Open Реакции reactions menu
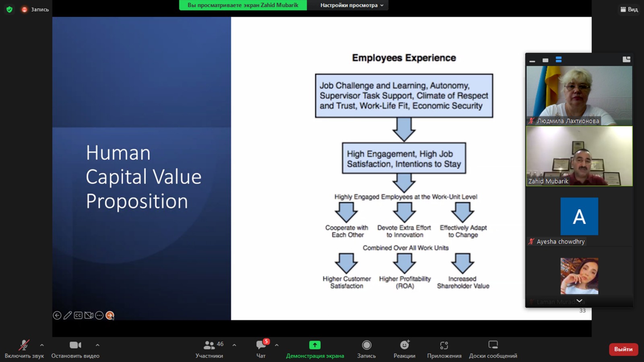Viewport: 644px width, 362px height. 405,349
